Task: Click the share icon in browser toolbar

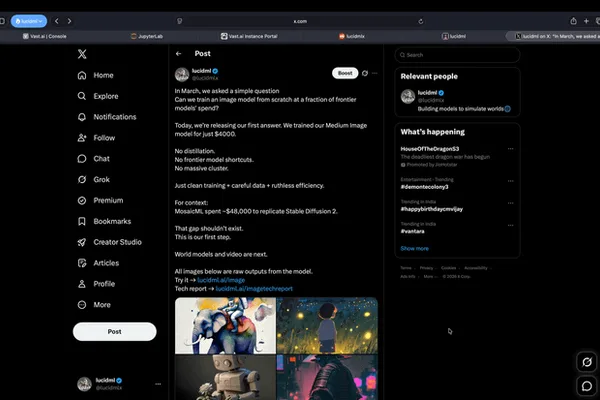Action: tap(573, 21)
